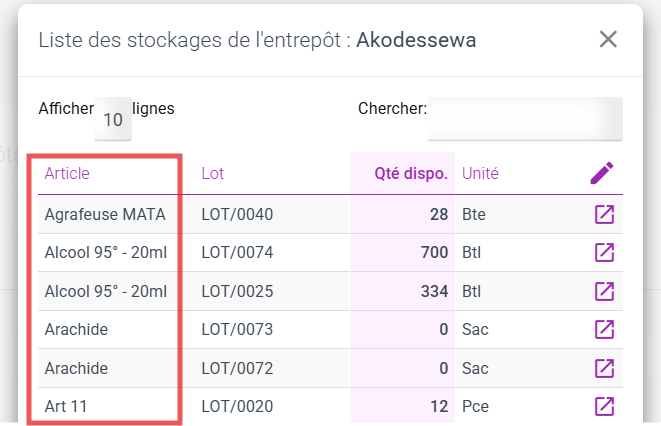Open details for lot LOT/0040

coord(604,214)
